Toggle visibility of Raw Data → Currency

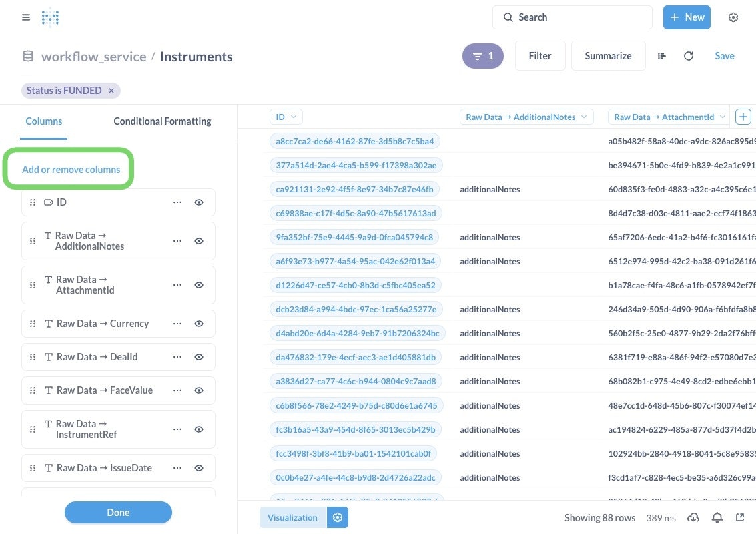[199, 324]
